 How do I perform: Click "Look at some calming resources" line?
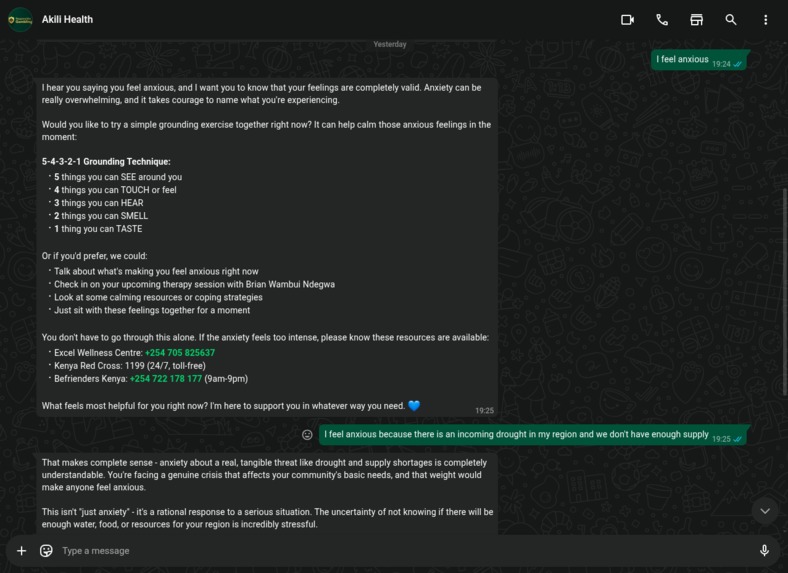pos(158,298)
